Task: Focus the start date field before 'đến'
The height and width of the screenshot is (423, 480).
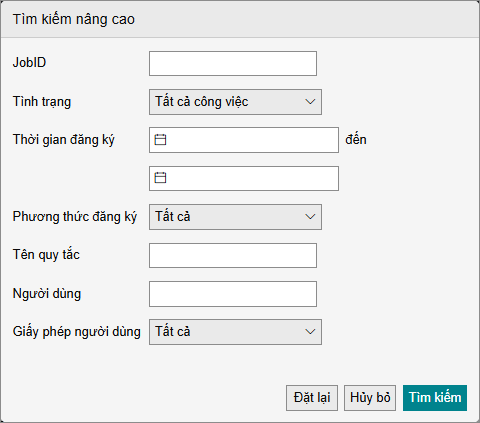Action: click(x=244, y=140)
